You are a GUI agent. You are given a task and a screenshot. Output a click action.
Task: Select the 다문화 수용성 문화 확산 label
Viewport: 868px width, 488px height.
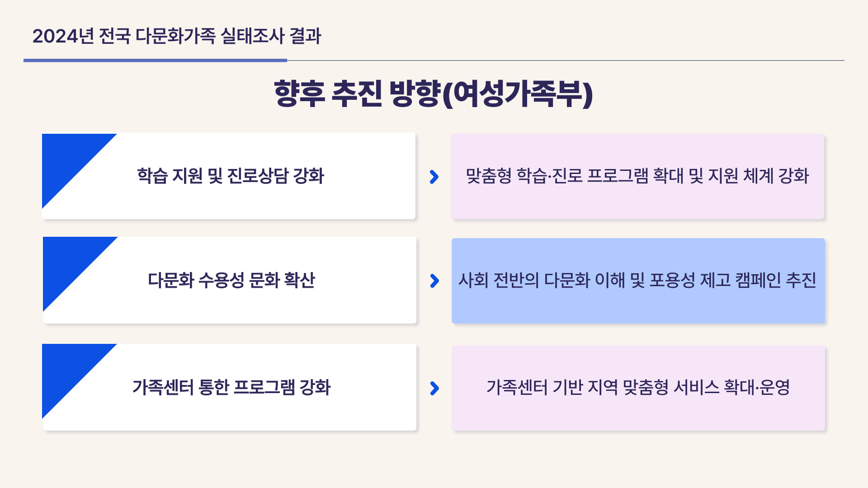point(231,281)
